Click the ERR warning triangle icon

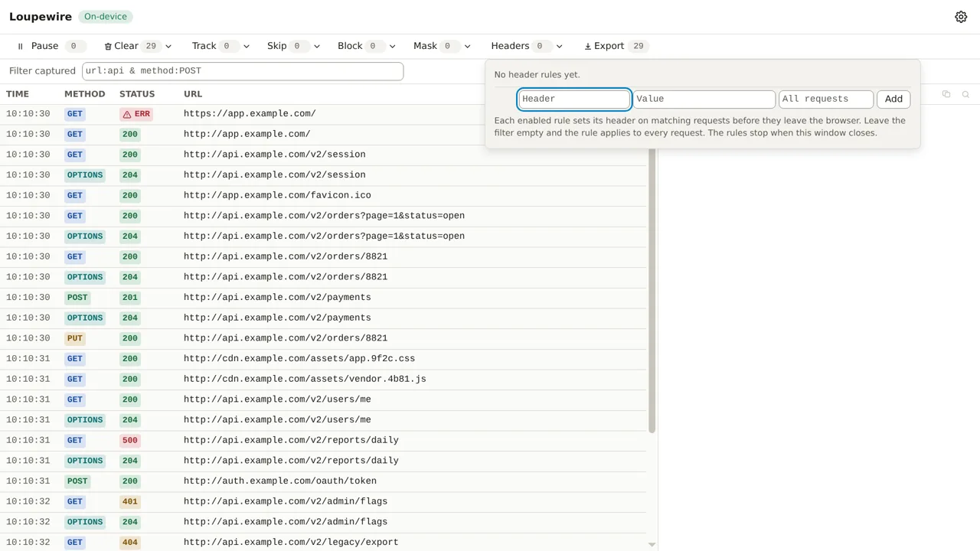click(127, 114)
